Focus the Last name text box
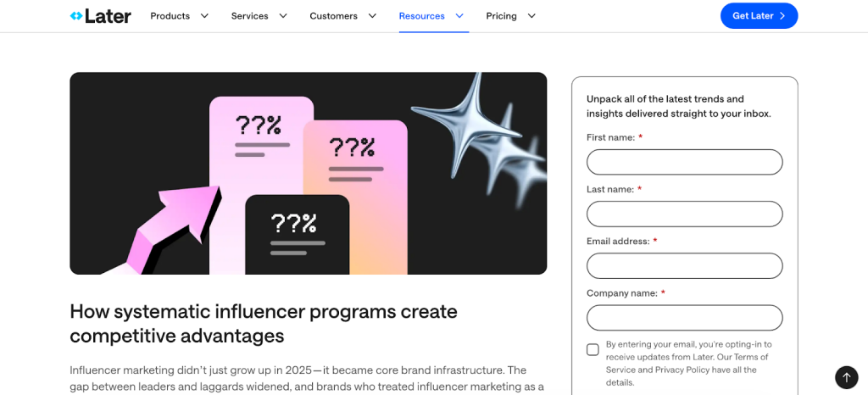This screenshot has width=868, height=395. (684, 214)
